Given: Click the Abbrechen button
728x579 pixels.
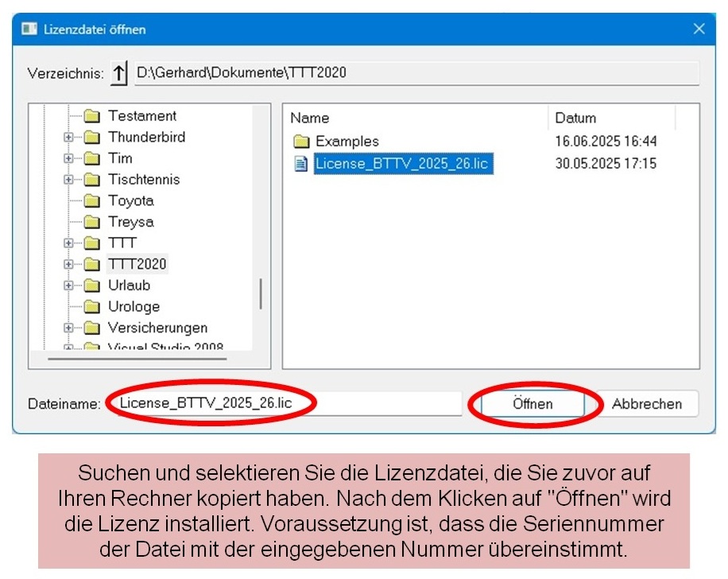Looking at the screenshot, I should [647, 404].
